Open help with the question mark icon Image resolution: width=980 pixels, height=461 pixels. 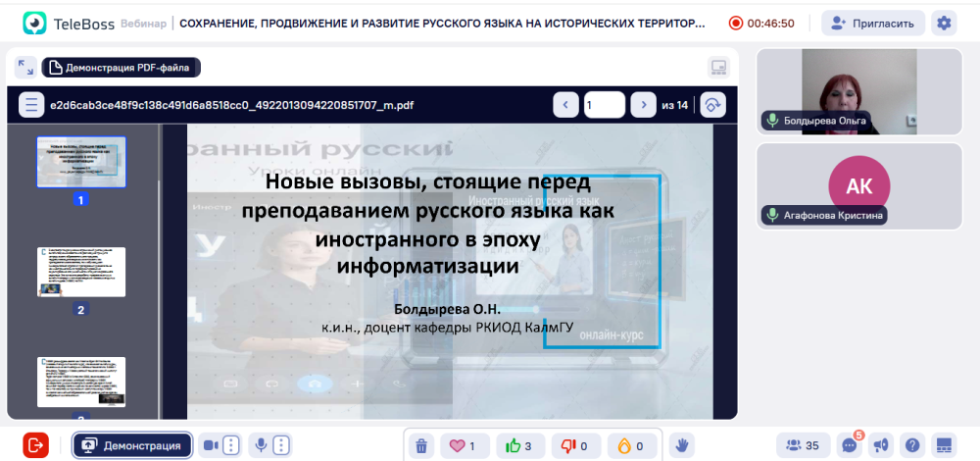pos(912,445)
